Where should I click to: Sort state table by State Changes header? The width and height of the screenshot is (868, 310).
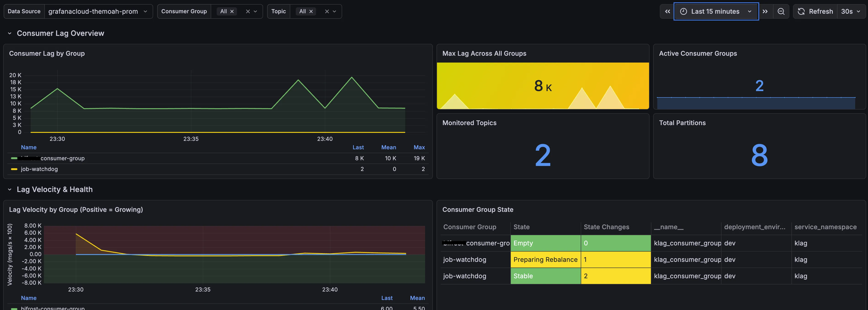(606, 227)
